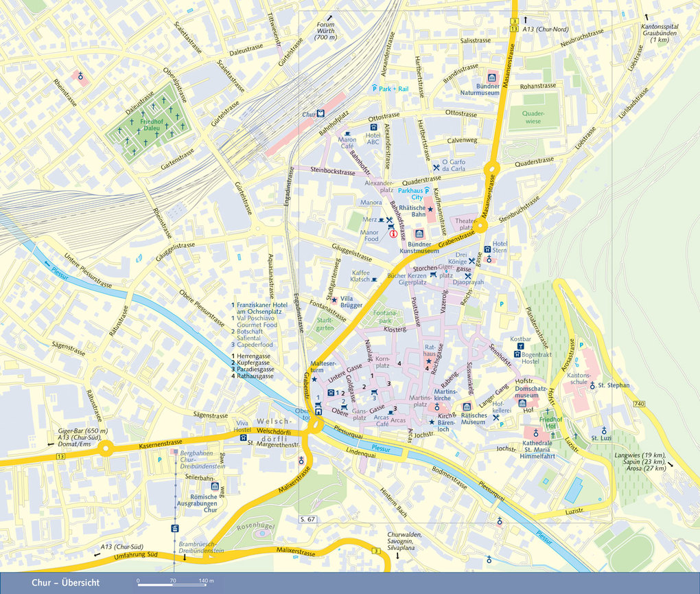
Task: Click the Chur train station icon
Action: tap(320, 113)
